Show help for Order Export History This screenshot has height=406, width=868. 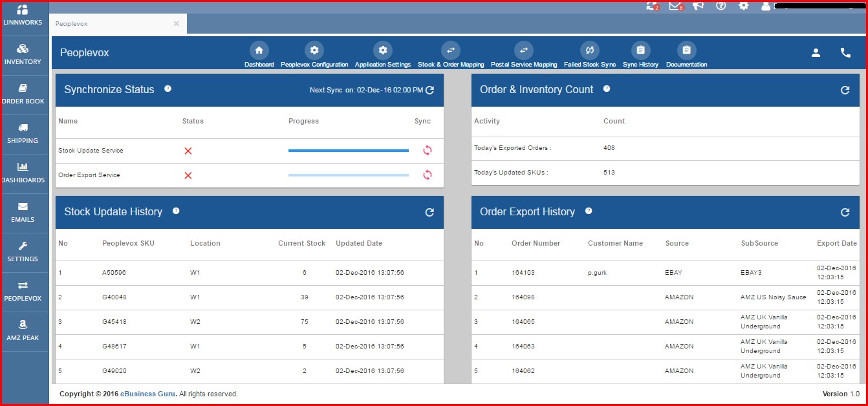(589, 211)
